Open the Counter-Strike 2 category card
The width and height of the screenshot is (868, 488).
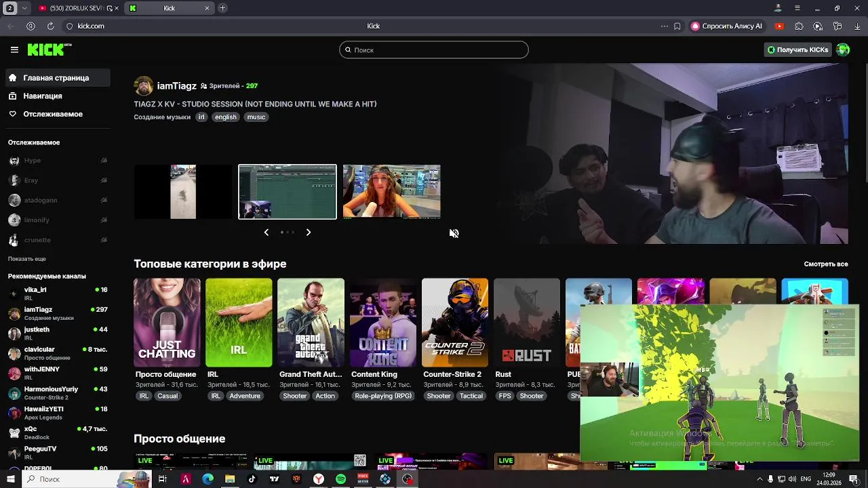(x=455, y=323)
